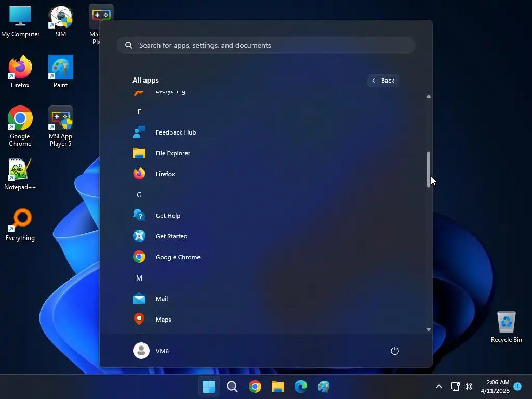Open Get Help app

[265, 216]
